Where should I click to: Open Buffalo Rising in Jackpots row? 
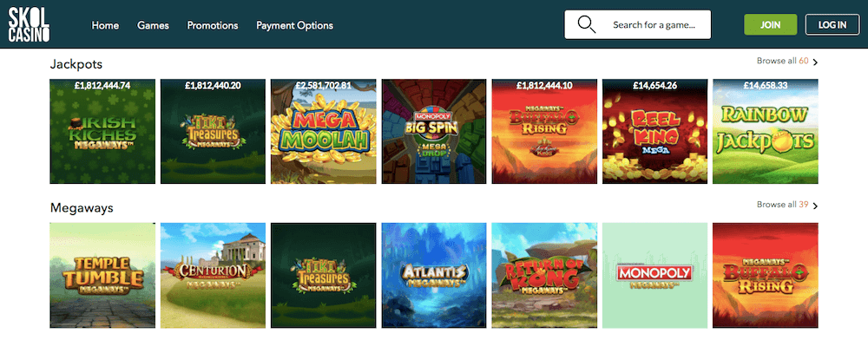[x=545, y=132]
